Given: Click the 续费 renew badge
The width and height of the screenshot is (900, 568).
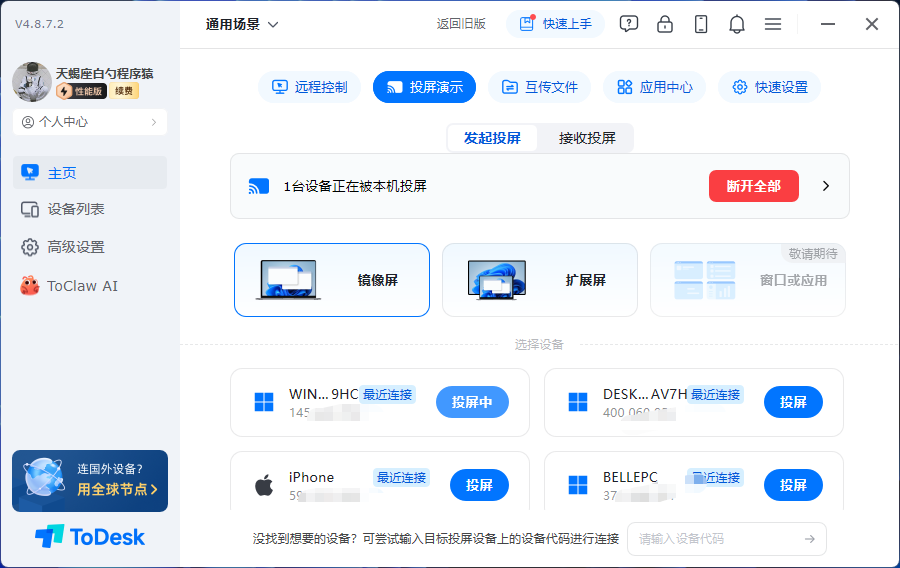Looking at the screenshot, I should tap(124, 91).
